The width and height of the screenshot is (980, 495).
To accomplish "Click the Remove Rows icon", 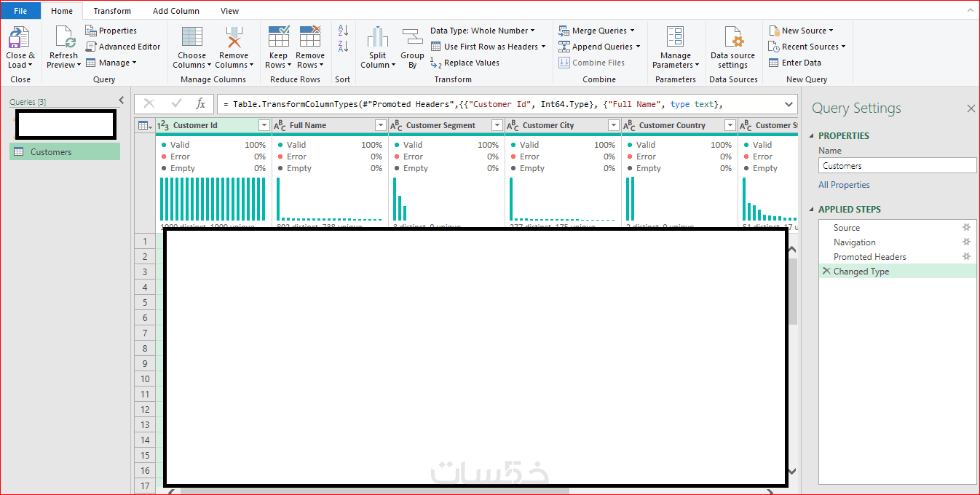I will [310, 38].
